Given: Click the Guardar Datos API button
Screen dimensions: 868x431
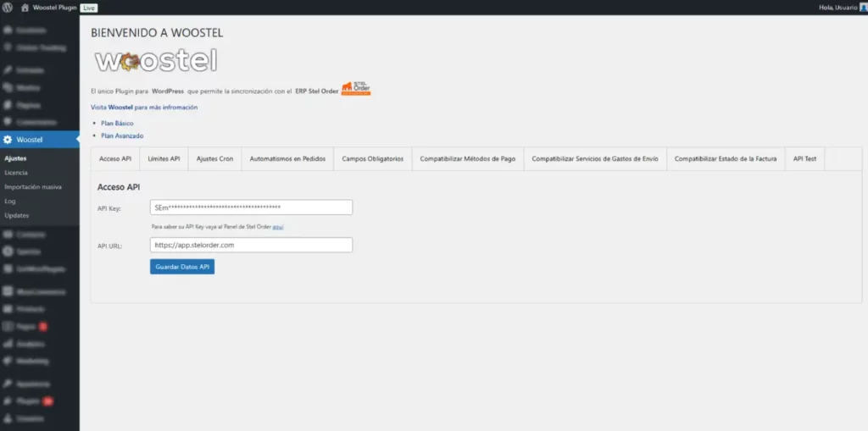Looking at the screenshot, I should point(182,267).
